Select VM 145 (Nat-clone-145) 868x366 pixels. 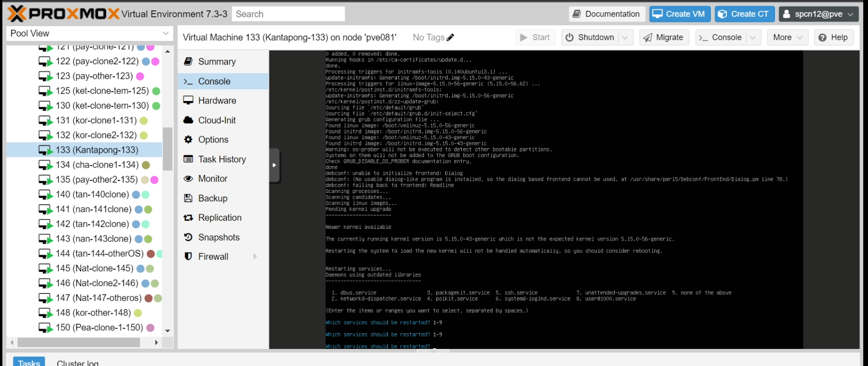84,268
